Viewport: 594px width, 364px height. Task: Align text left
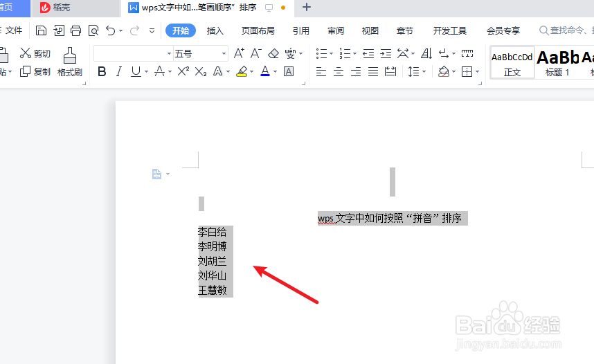point(321,71)
